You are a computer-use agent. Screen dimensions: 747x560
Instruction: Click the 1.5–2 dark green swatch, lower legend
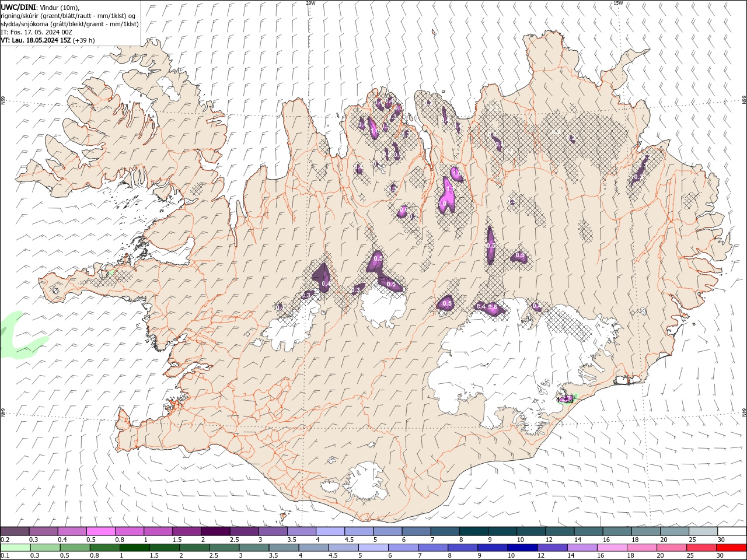coord(164,548)
